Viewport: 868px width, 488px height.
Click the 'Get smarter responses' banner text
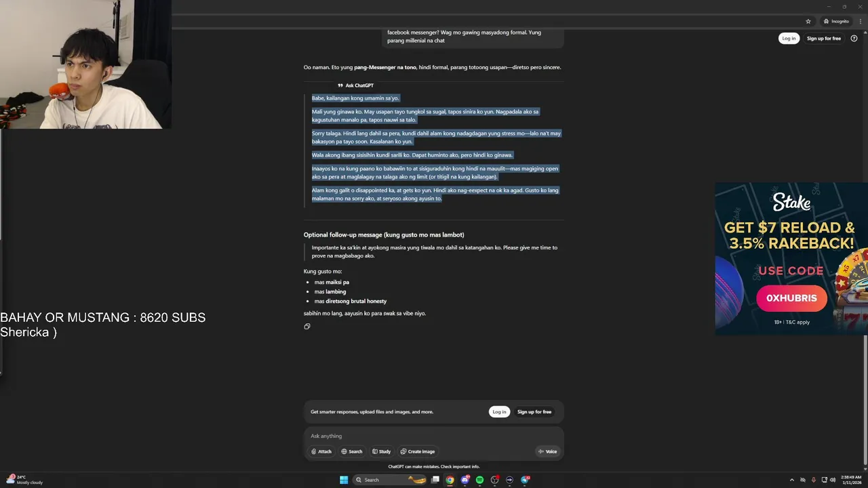[x=372, y=411]
